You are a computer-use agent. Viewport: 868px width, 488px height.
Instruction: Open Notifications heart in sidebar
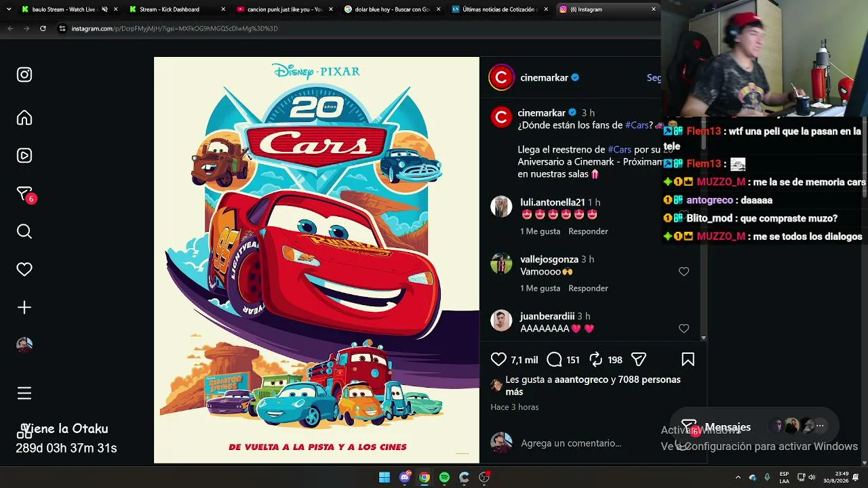point(24,270)
